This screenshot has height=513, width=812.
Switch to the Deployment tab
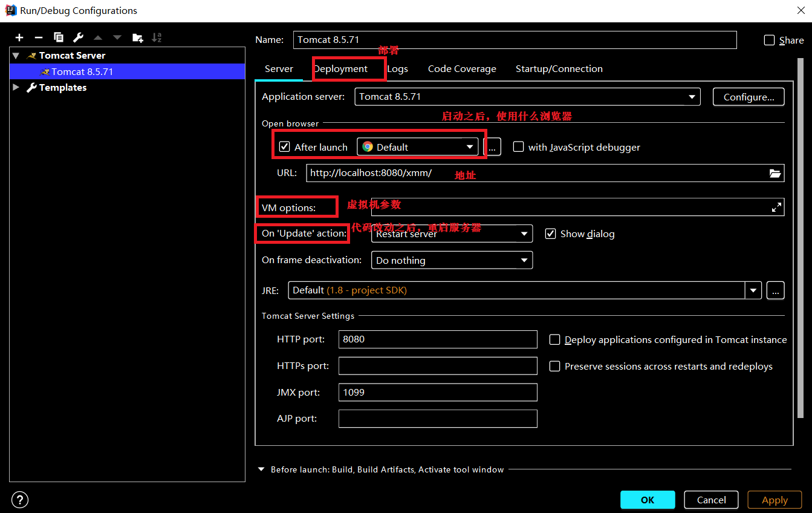[x=340, y=69]
